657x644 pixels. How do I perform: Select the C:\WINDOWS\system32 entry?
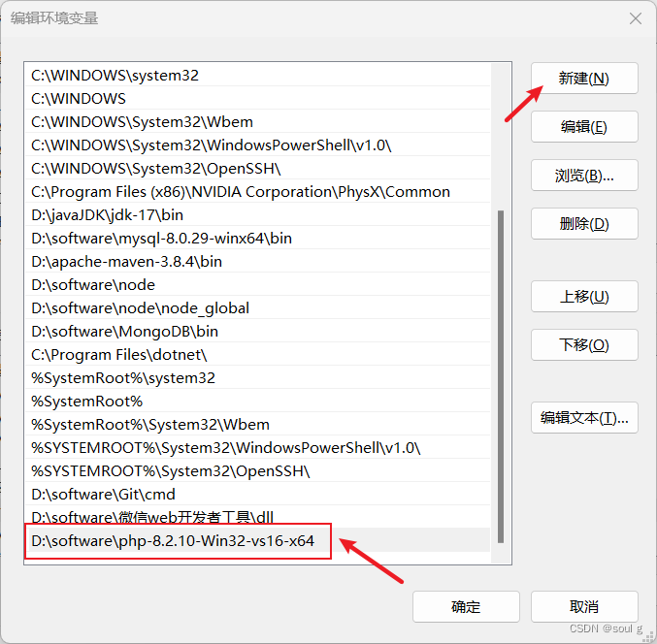258,76
